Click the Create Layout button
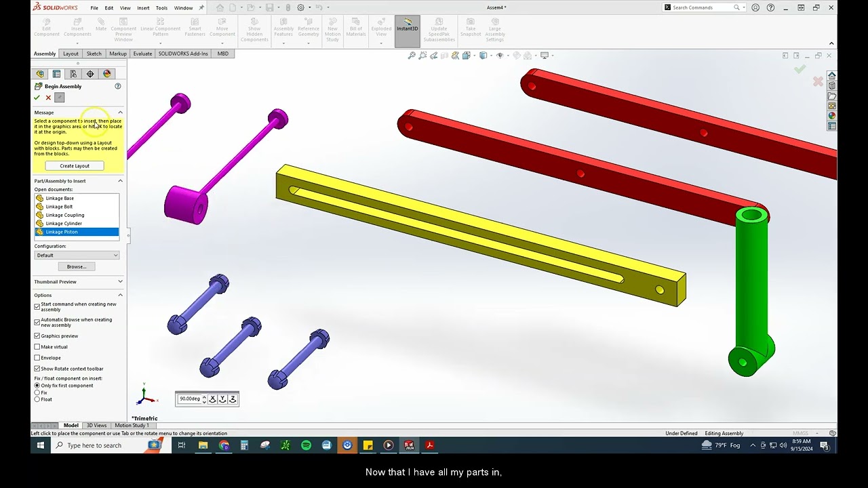The height and width of the screenshot is (488, 868). (75, 165)
